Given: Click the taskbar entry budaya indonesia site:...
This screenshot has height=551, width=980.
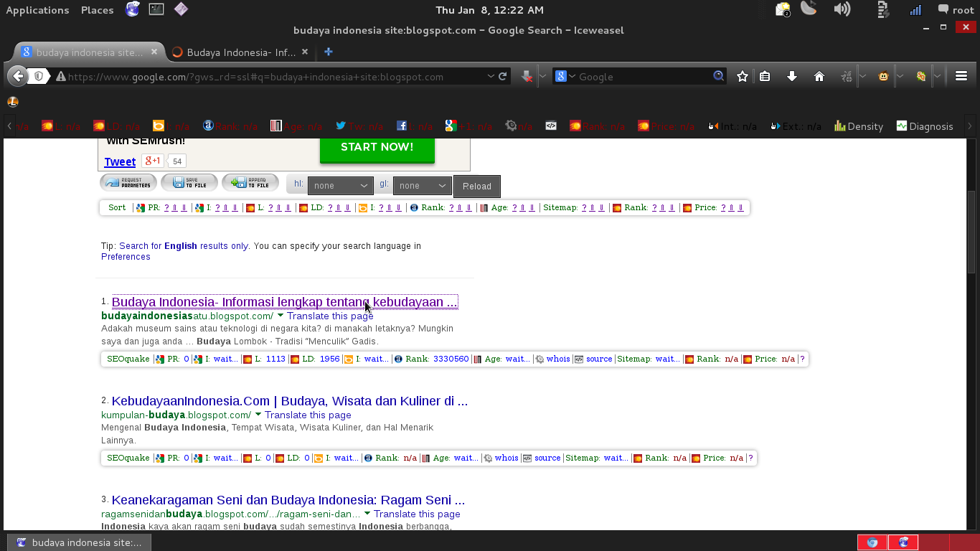Looking at the screenshot, I should tap(79, 542).
